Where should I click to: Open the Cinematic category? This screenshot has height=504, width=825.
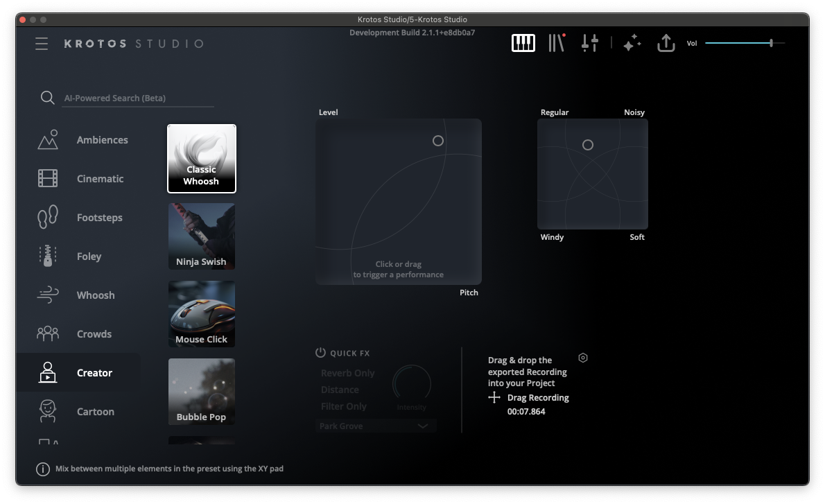[100, 179]
